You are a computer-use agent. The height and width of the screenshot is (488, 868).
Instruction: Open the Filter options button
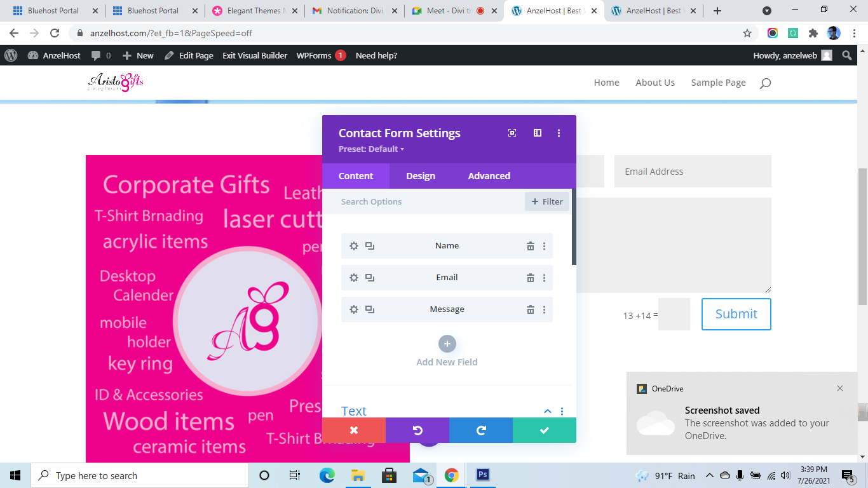point(547,201)
